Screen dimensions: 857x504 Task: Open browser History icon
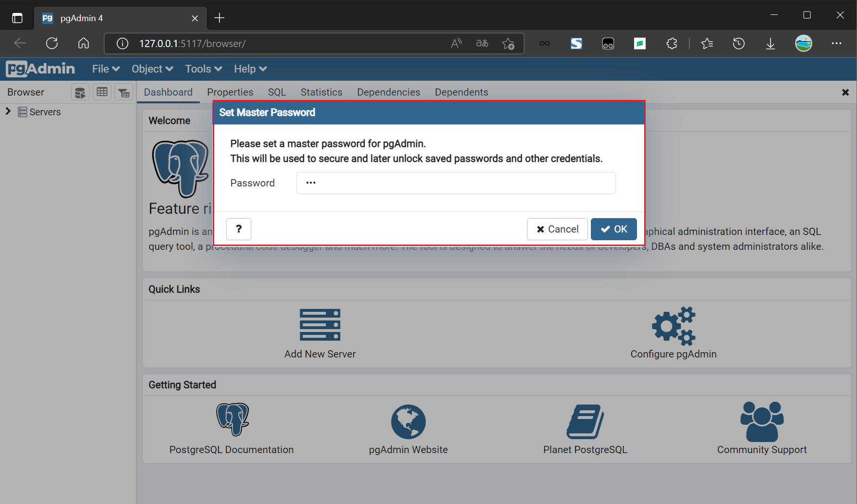point(739,44)
